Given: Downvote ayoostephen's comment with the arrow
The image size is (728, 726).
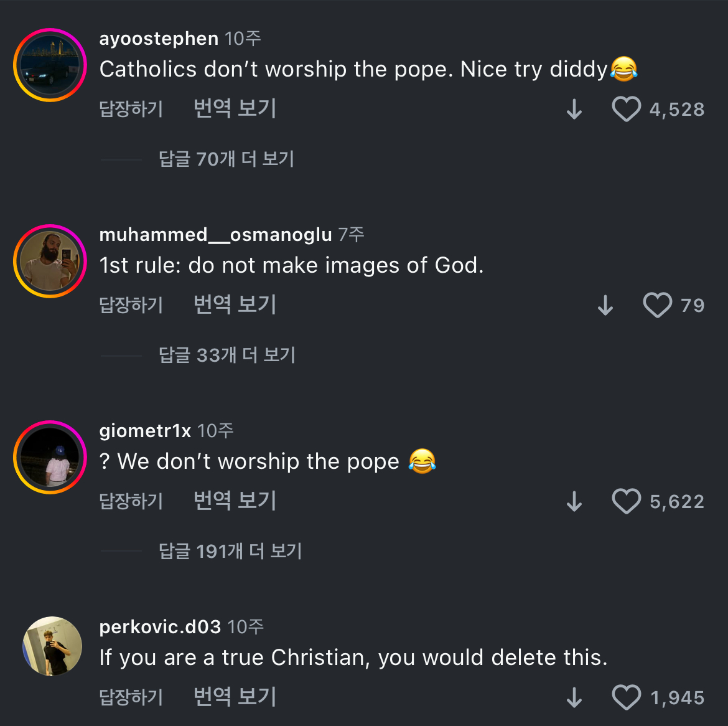Looking at the screenshot, I should tap(574, 110).
